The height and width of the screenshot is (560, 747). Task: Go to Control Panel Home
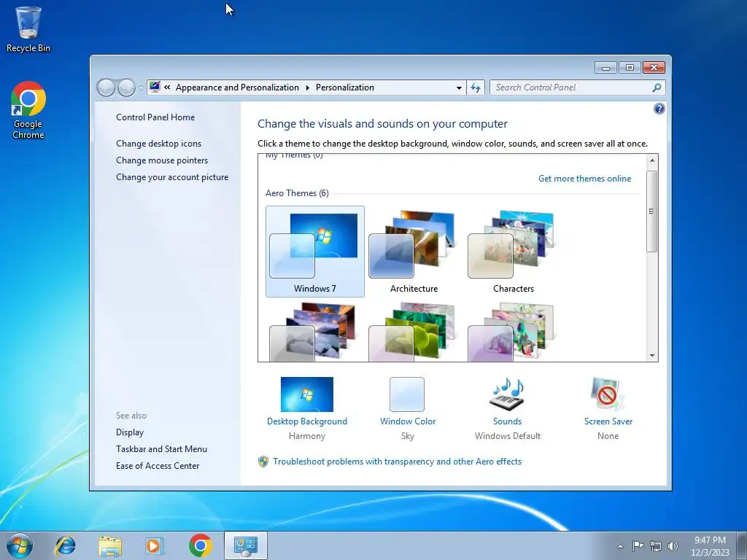point(155,117)
